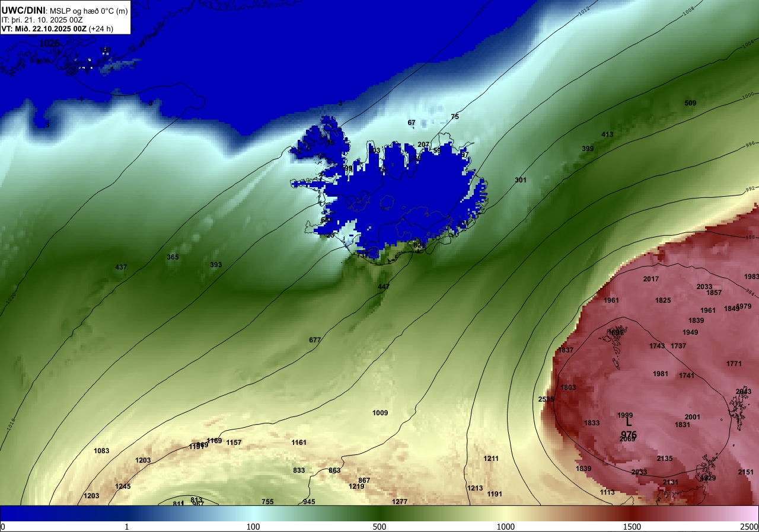Click the 677 freezing-level value
The height and width of the screenshot is (532, 759).
tap(315, 340)
